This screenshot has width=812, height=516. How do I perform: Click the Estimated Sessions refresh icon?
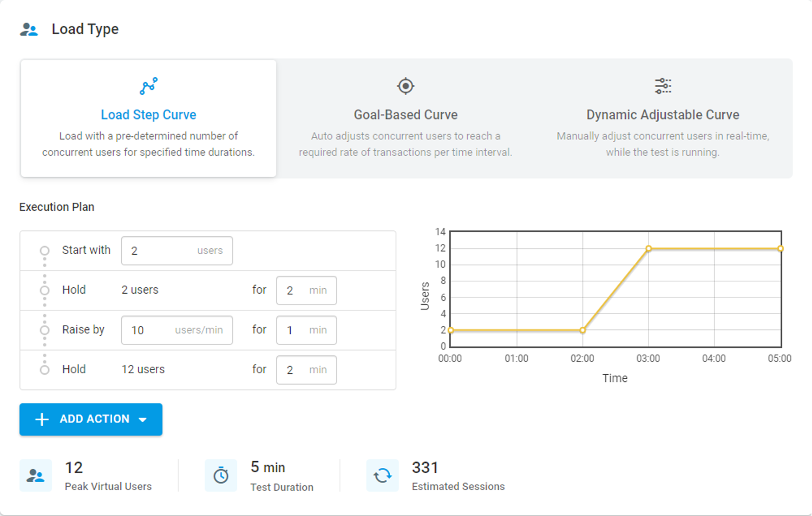[x=382, y=475]
